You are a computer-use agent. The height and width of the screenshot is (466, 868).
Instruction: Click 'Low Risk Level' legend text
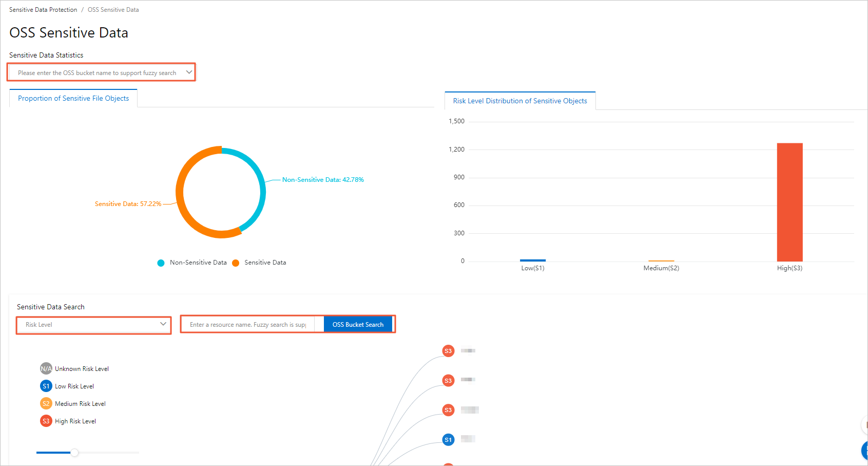click(74, 386)
